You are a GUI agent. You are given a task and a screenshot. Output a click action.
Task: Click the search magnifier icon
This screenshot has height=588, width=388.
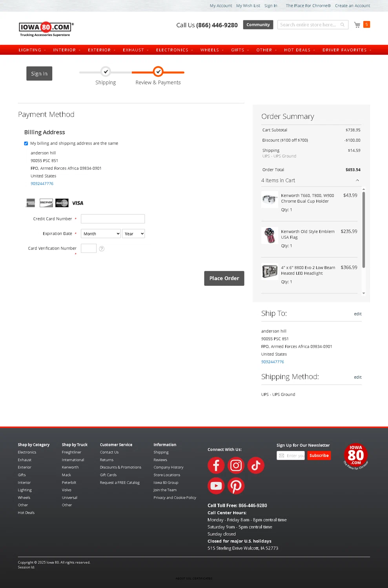tap(342, 25)
